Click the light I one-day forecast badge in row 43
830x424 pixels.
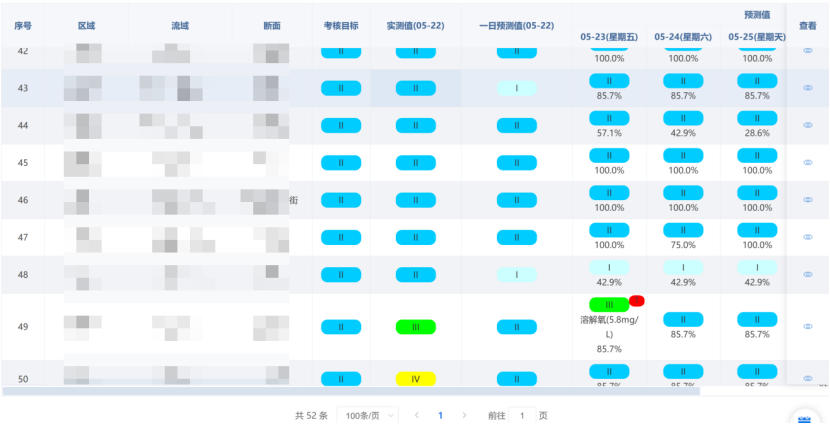click(x=517, y=88)
